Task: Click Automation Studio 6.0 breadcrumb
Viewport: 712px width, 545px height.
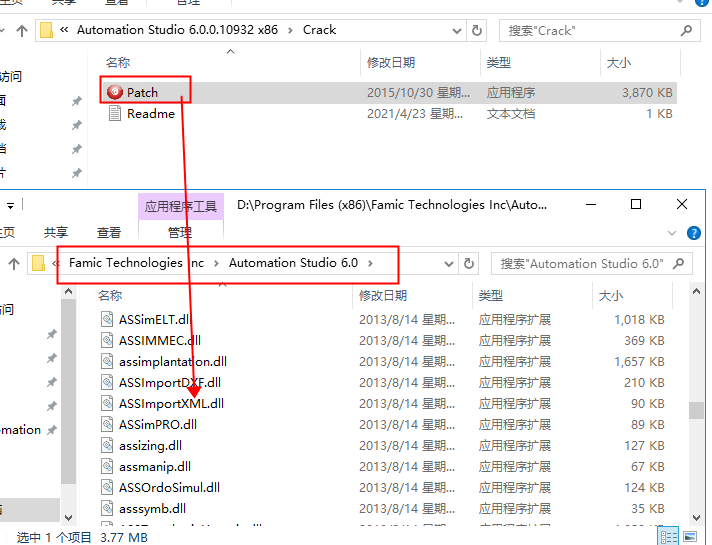Action: click(x=293, y=263)
